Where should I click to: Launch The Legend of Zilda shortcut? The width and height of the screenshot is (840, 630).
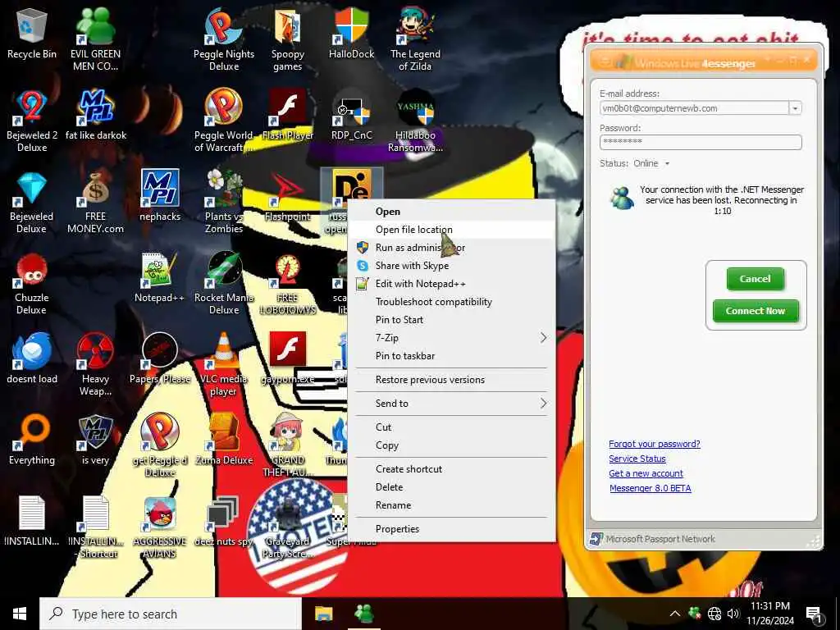[415, 39]
